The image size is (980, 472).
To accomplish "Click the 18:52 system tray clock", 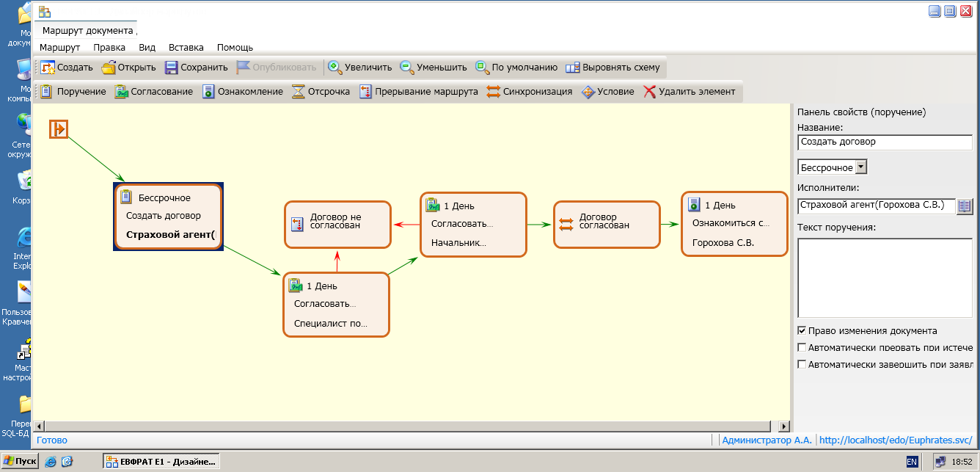I will click(x=962, y=462).
